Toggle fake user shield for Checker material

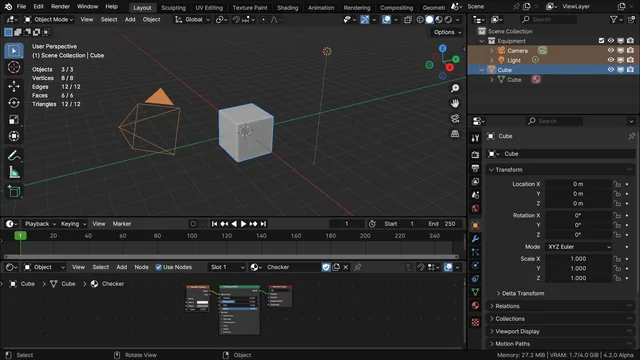pos(326,267)
